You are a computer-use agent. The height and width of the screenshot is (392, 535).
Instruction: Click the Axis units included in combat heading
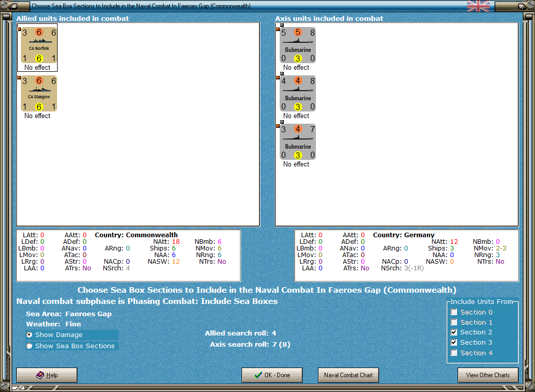(329, 18)
